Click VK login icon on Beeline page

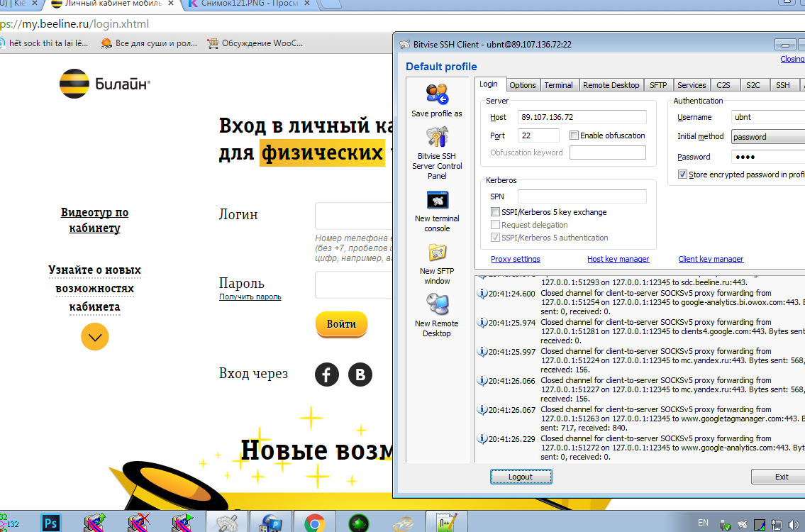pyautogui.click(x=360, y=375)
